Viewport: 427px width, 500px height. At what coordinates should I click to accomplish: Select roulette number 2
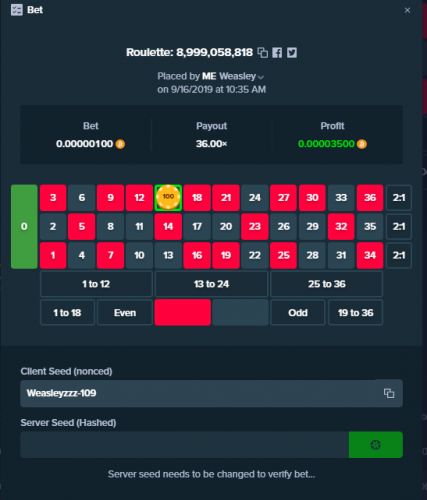coord(53,227)
